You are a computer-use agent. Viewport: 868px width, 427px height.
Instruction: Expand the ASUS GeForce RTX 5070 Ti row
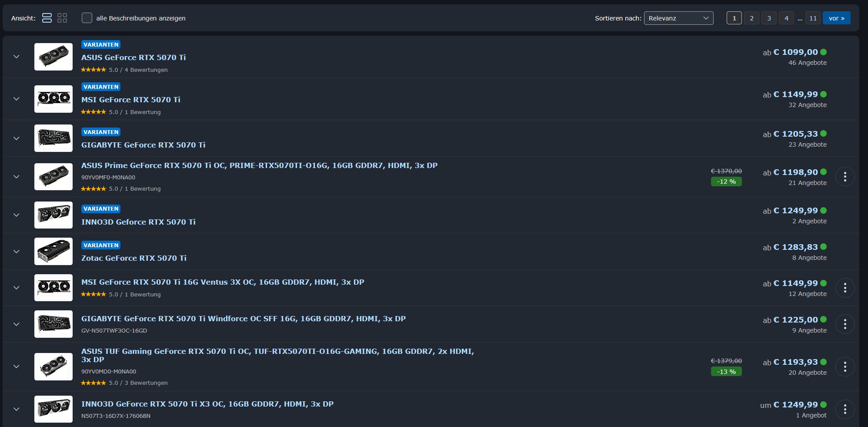(x=17, y=57)
